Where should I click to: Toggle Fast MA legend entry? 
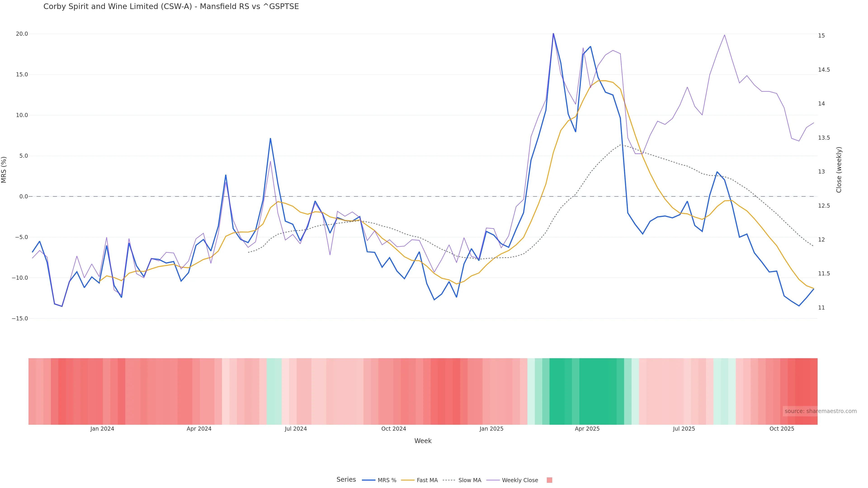[x=427, y=480]
